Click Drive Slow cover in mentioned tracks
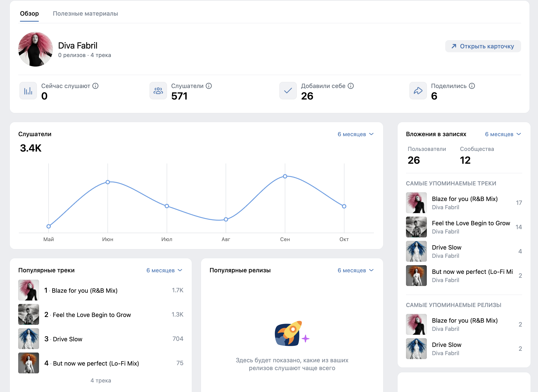This screenshot has width=538, height=392. (x=416, y=251)
